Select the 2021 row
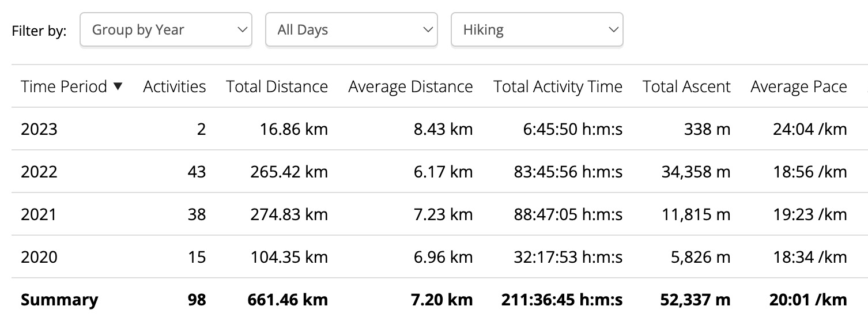868x325 pixels. click(x=39, y=214)
